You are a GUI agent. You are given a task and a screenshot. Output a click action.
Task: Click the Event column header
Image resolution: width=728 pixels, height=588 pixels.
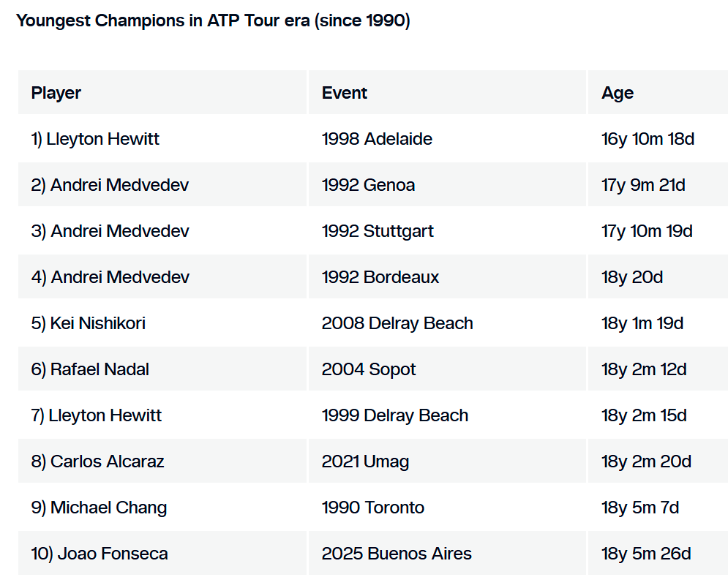coord(345,93)
